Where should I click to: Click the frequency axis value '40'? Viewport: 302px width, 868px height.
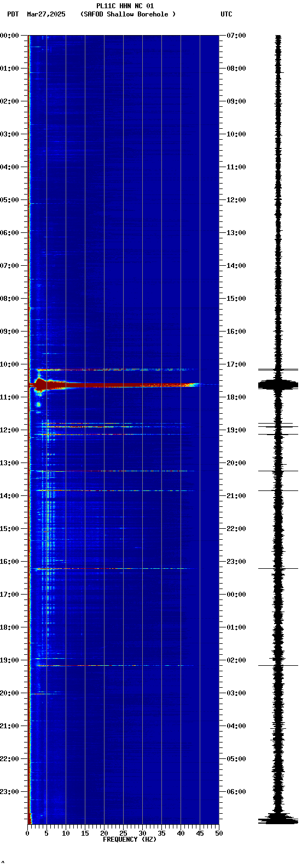pyautogui.click(x=181, y=833)
